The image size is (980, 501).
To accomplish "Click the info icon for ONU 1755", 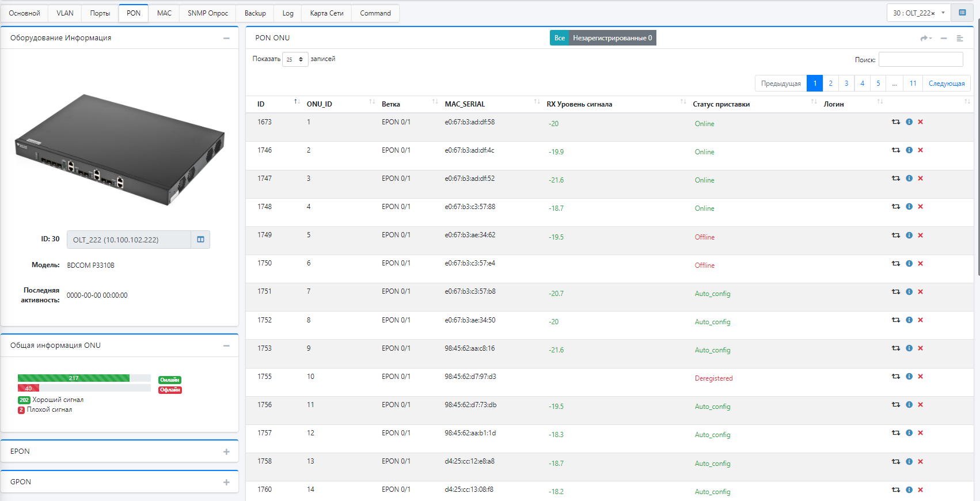I will point(909,377).
